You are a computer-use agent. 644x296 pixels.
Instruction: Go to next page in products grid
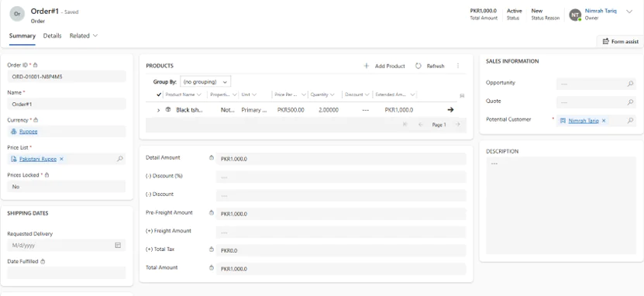pos(457,125)
